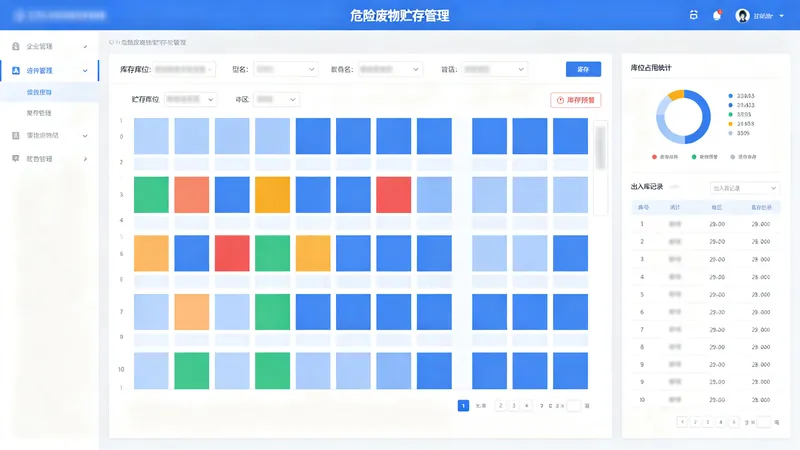Click the 出入库记录 section heading
The image size is (800, 450).
click(646, 187)
